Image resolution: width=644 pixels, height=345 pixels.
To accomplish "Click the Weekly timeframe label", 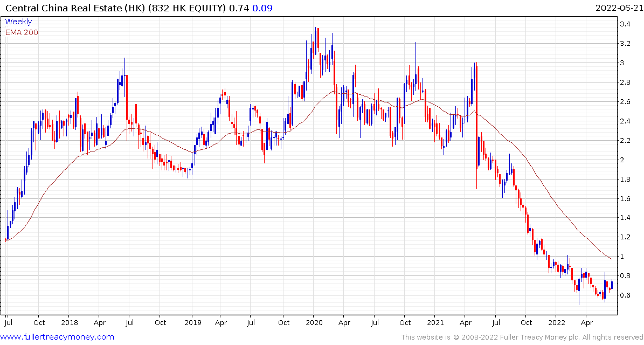I will pyautogui.click(x=18, y=22).
